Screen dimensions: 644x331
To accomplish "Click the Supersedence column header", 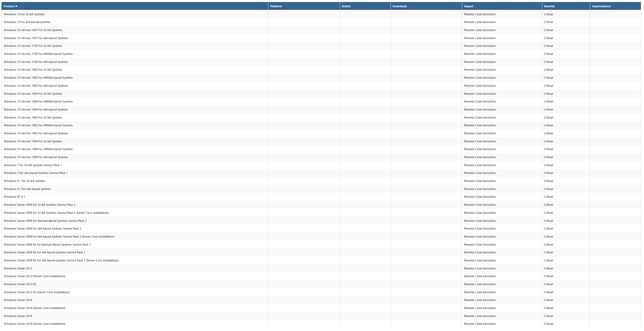I will [601, 6].
